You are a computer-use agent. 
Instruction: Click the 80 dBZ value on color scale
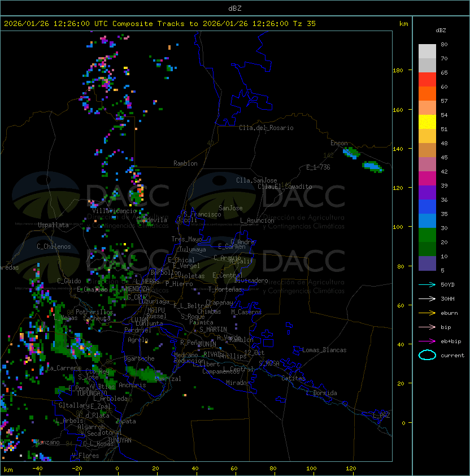point(444,44)
